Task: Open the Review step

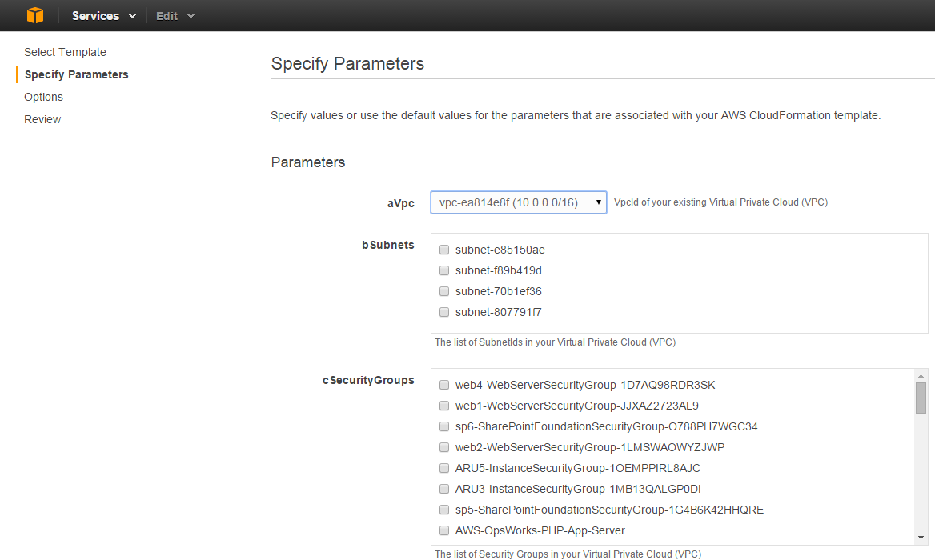Action: pyautogui.click(x=42, y=119)
